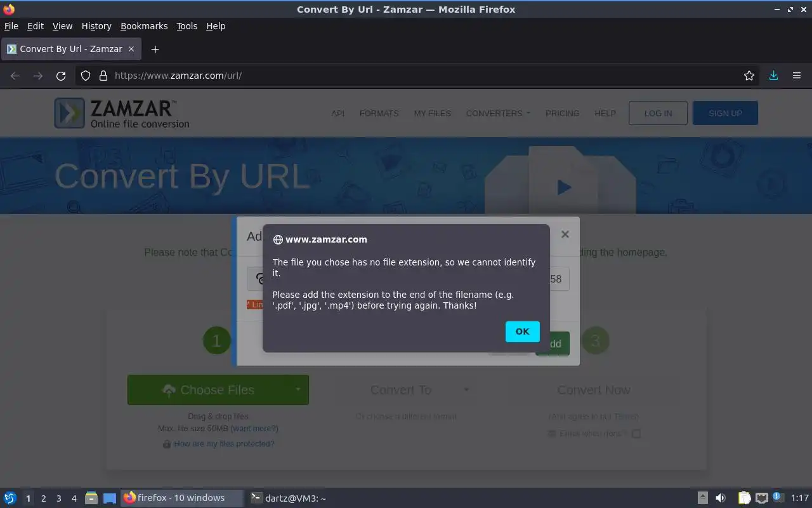Click the LOG IN button
The height and width of the screenshot is (508, 812).
coord(658,113)
